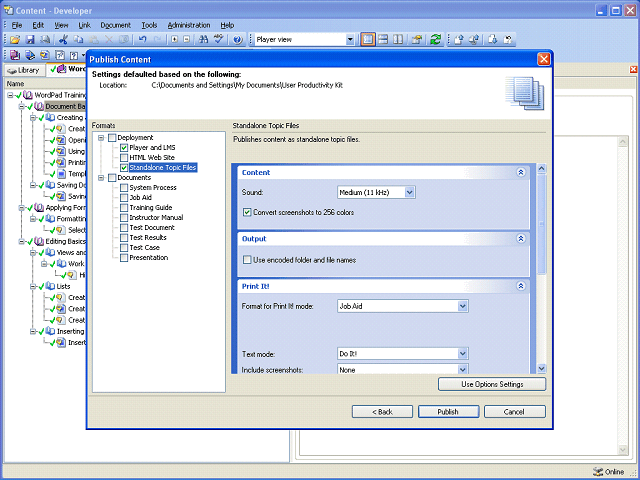Collapse the Documents tree node

(x=101, y=178)
